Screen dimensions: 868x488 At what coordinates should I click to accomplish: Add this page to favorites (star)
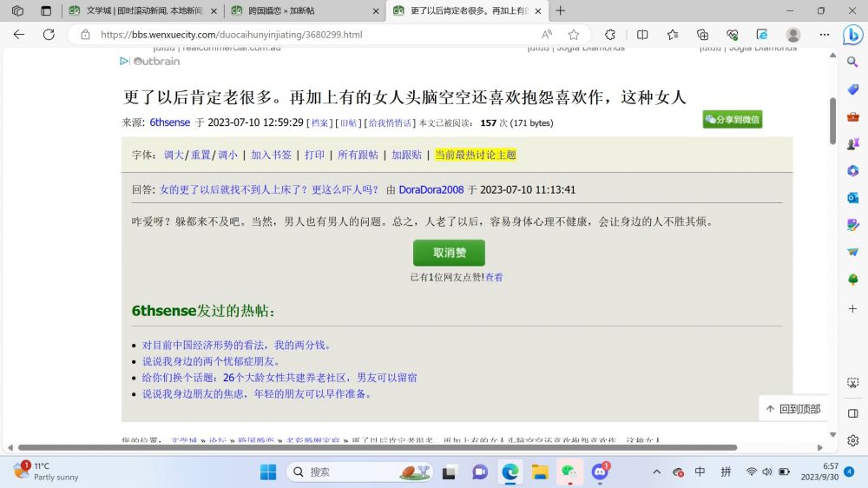(x=574, y=35)
